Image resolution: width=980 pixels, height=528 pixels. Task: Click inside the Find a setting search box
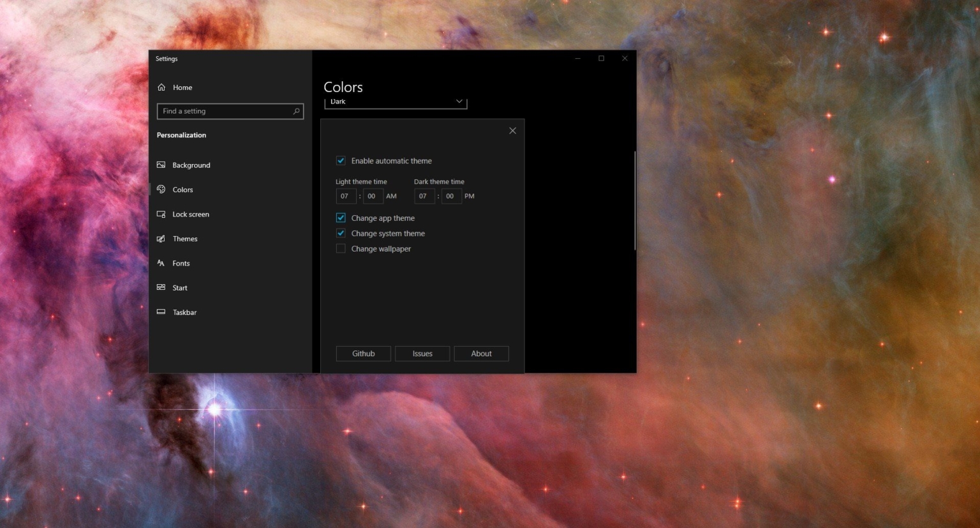pos(230,111)
